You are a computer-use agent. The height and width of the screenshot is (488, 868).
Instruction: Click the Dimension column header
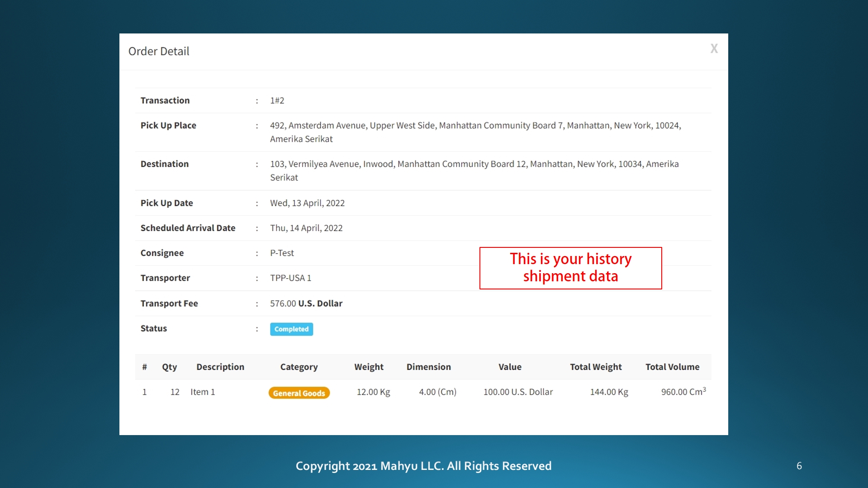pos(428,367)
